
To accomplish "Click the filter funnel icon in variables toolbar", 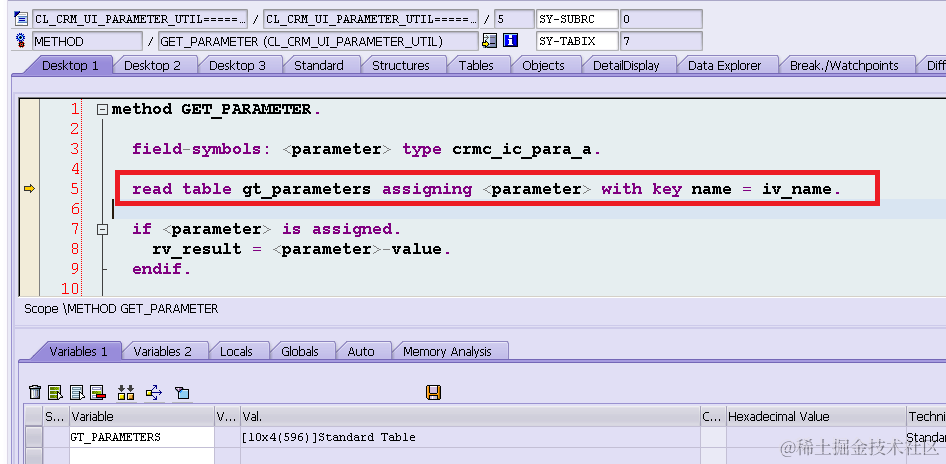I will 182,393.
